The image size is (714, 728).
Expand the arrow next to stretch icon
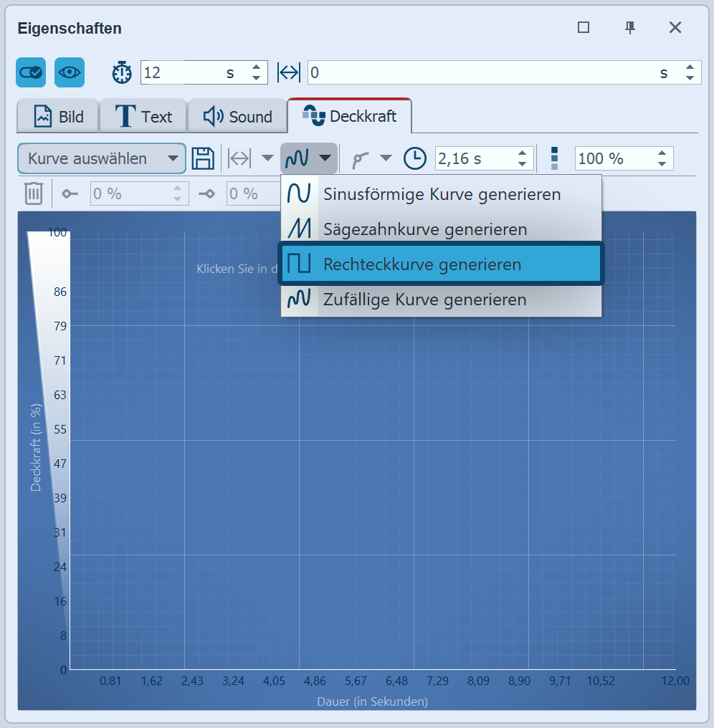click(x=267, y=159)
